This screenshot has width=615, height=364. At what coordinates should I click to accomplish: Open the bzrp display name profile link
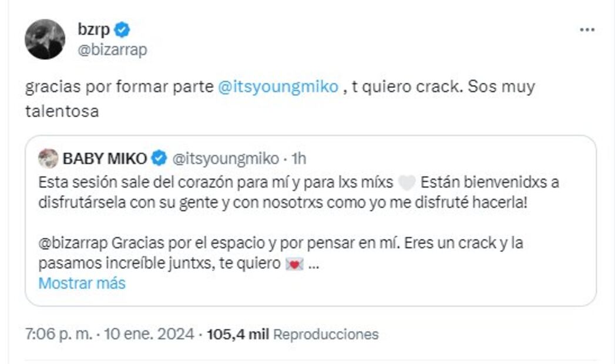point(93,29)
